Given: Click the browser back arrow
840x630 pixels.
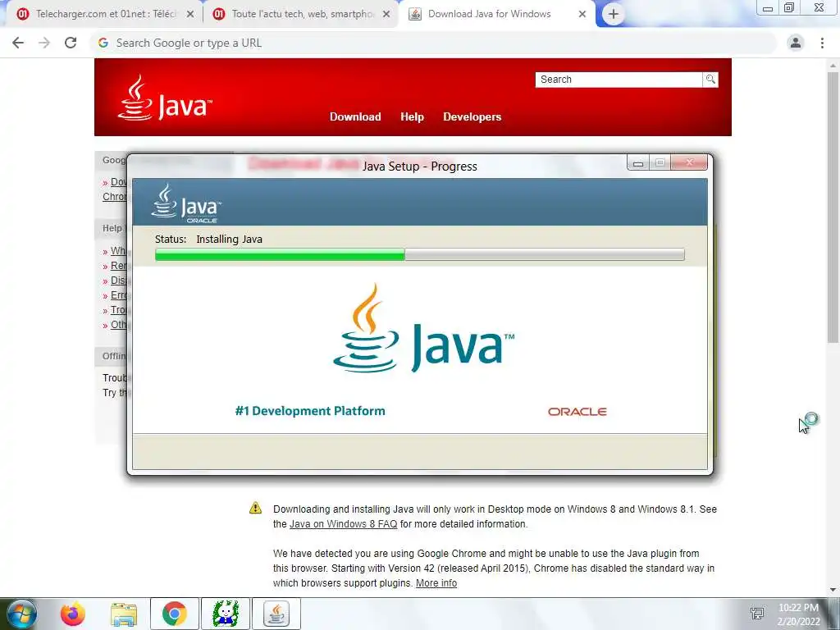Looking at the screenshot, I should (18, 43).
